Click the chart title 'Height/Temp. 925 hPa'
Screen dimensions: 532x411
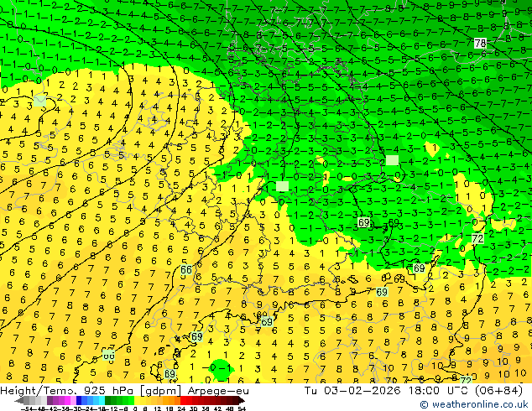click(x=67, y=391)
